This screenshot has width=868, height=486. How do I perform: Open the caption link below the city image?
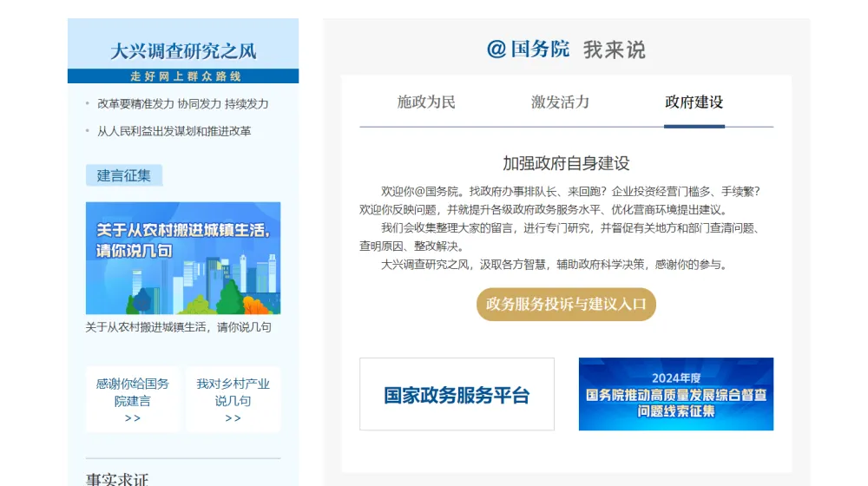(178, 327)
